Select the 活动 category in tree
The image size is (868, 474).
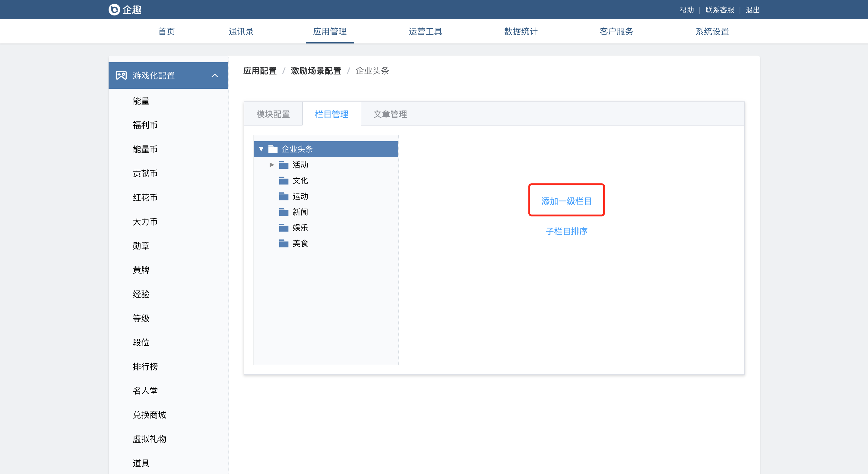[x=300, y=165]
